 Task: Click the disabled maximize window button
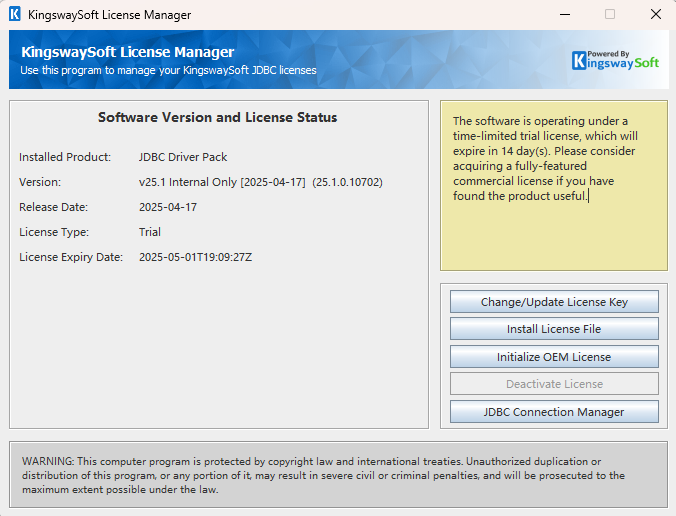(610, 14)
